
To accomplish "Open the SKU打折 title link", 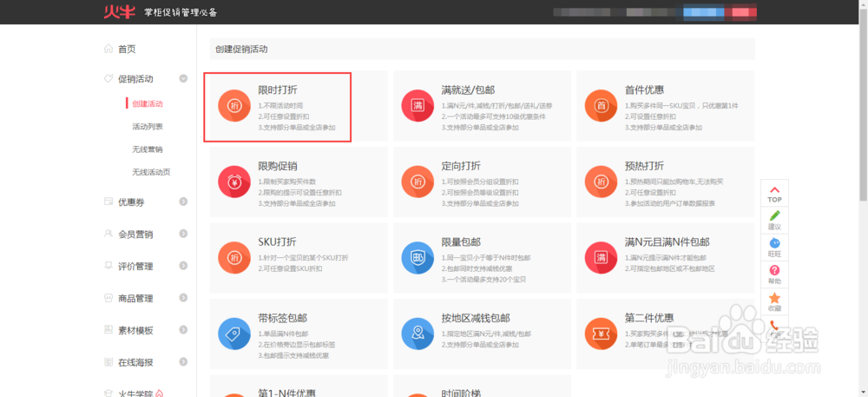I will [278, 242].
